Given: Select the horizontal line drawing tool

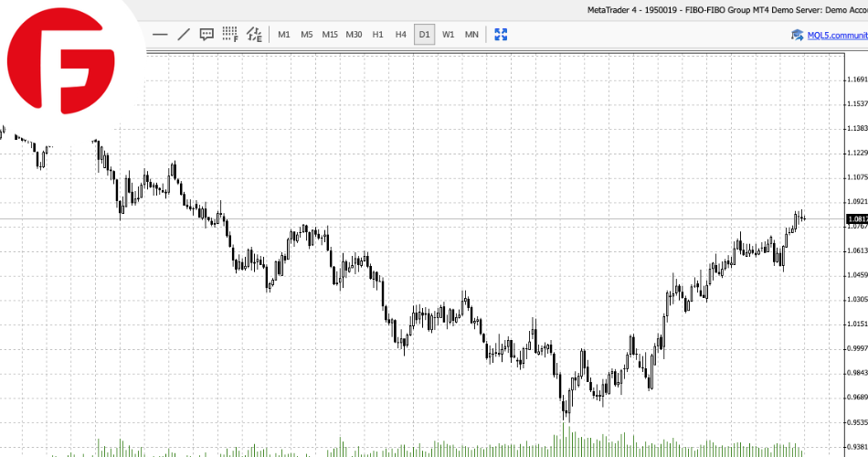Looking at the screenshot, I should [x=160, y=35].
